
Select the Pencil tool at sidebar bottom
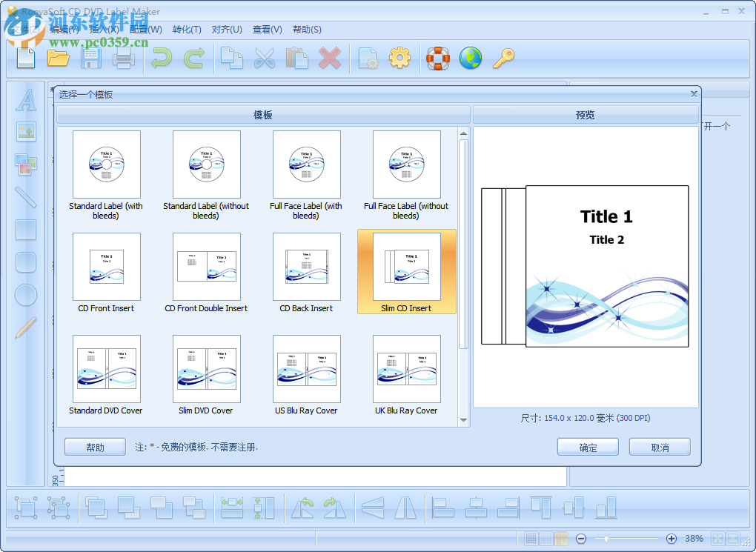coord(26,326)
